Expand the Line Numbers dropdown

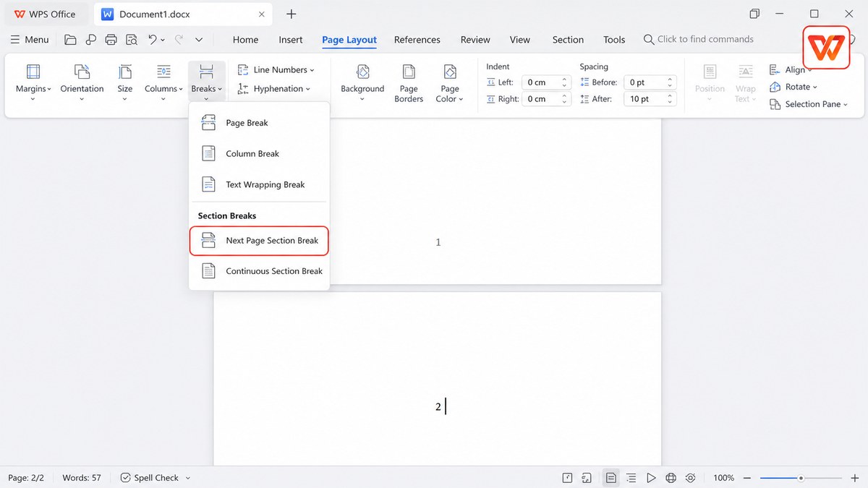[276, 70]
